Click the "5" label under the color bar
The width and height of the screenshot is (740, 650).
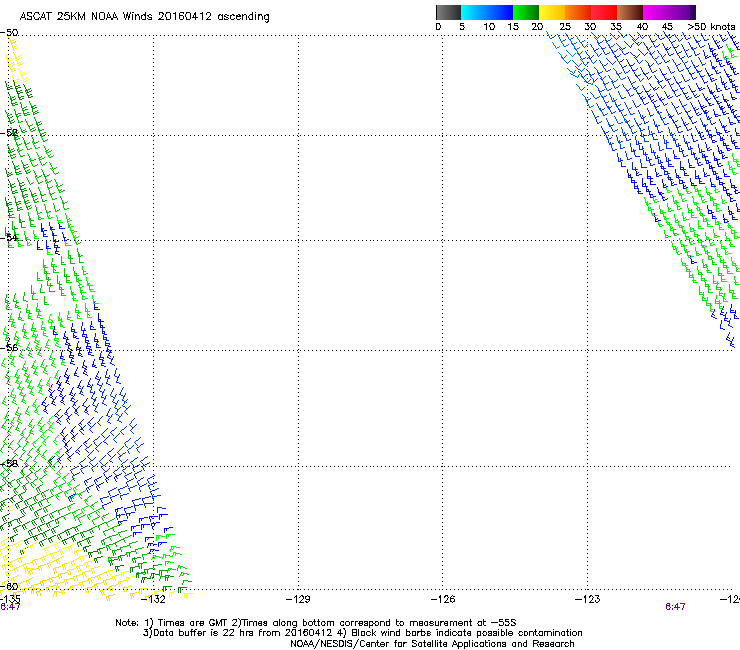tap(462, 27)
